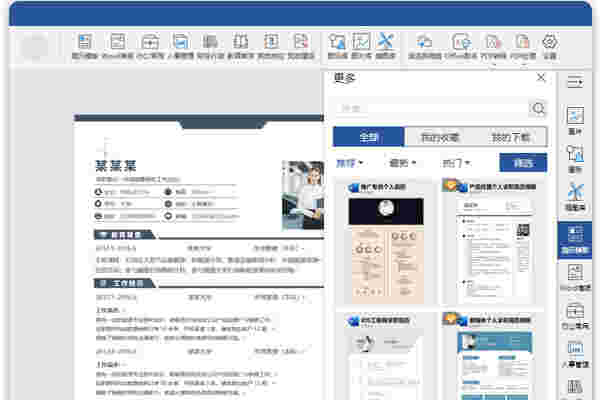Expand the 最新 sort dropdown
This screenshot has width=600, height=400.
click(x=402, y=163)
